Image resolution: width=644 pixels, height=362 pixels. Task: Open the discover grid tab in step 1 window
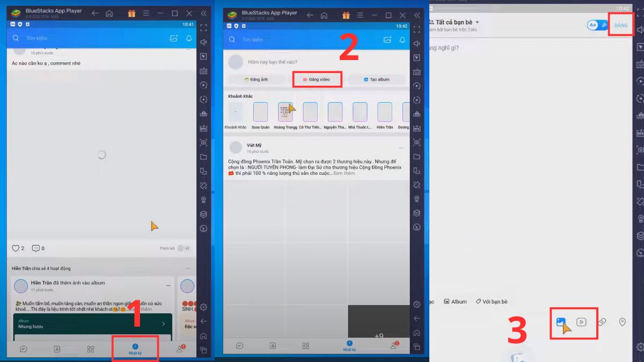pos(91,349)
